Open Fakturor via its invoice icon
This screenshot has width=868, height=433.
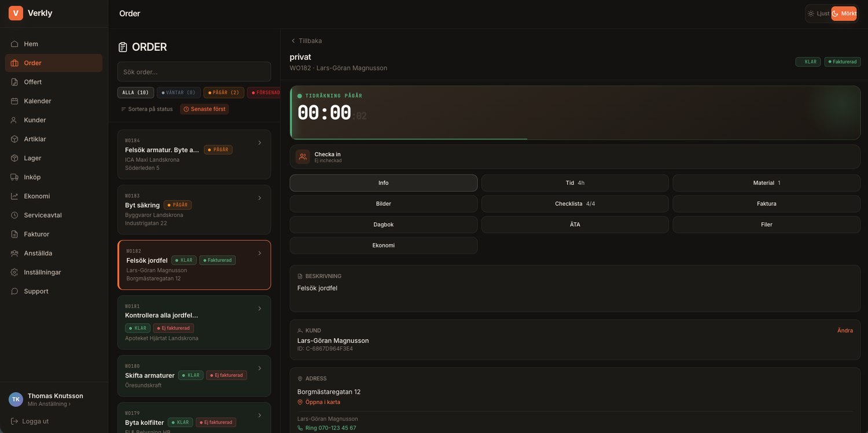click(x=14, y=234)
